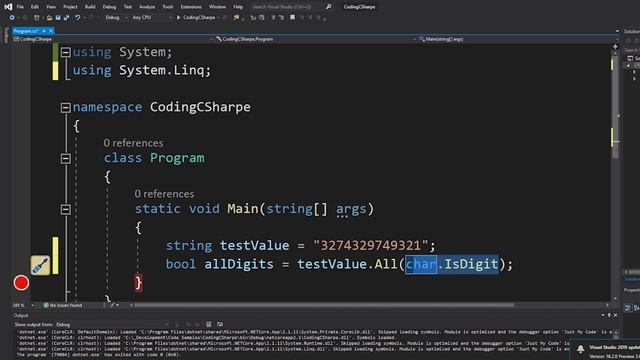The height and width of the screenshot is (360, 640).
Task: Open the Toolbox side tab
Action: (x=6, y=35)
